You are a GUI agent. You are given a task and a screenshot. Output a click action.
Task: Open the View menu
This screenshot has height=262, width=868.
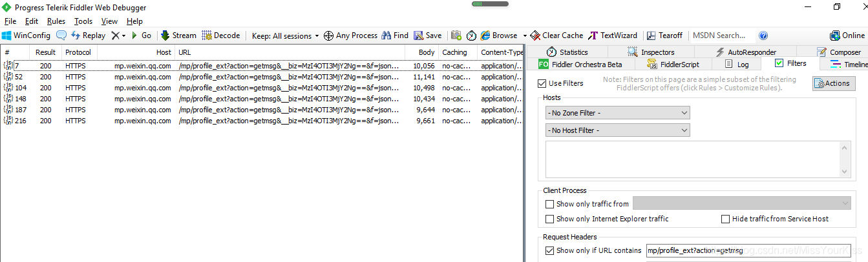(x=109, y=21)
